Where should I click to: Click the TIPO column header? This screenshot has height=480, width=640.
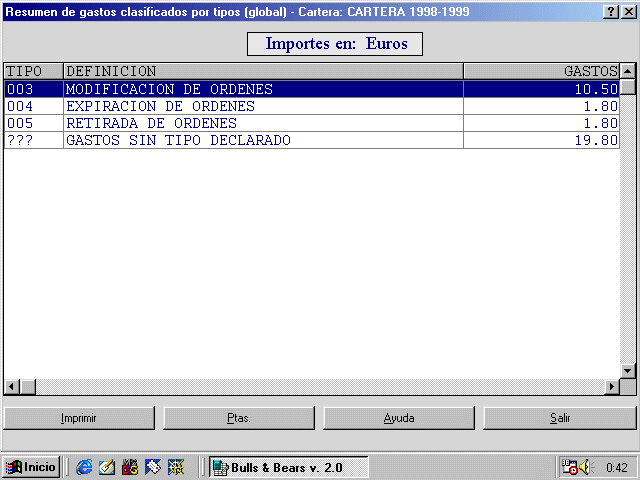[33, 71]
